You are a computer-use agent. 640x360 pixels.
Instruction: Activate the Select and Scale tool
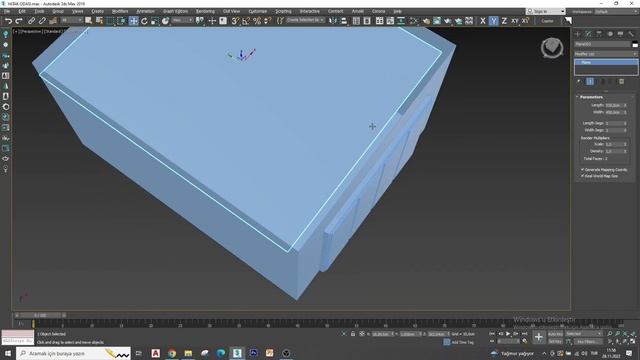tap(155, 21)
